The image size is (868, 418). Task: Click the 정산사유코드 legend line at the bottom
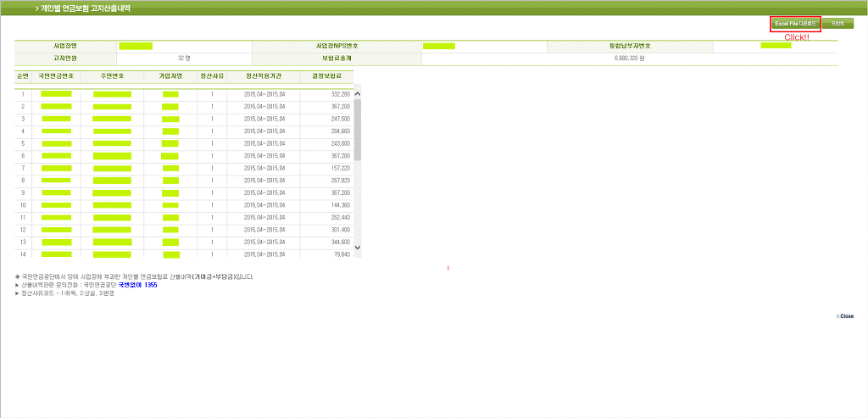pos(64,293)
